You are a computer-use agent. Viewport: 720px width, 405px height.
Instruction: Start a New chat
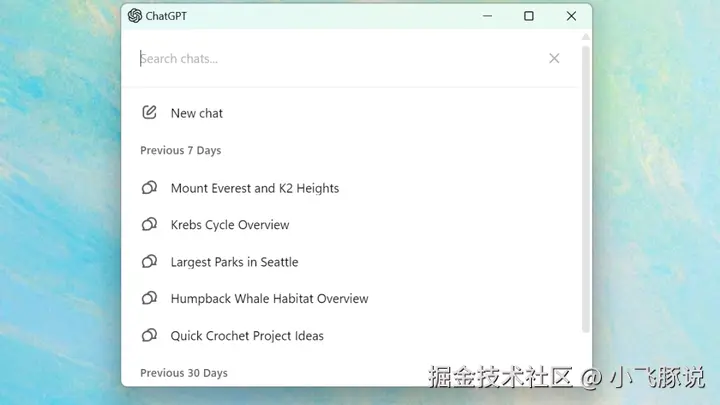[197, 113]
